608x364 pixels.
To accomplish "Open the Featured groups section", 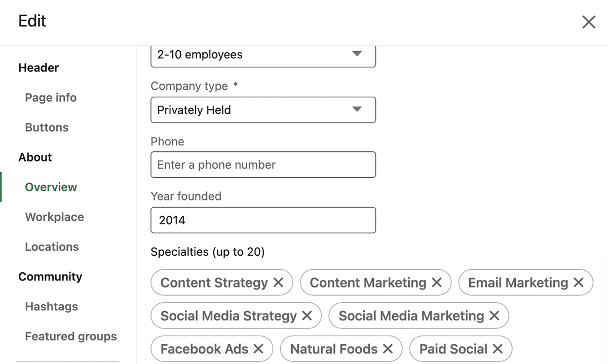I will 70,337.
